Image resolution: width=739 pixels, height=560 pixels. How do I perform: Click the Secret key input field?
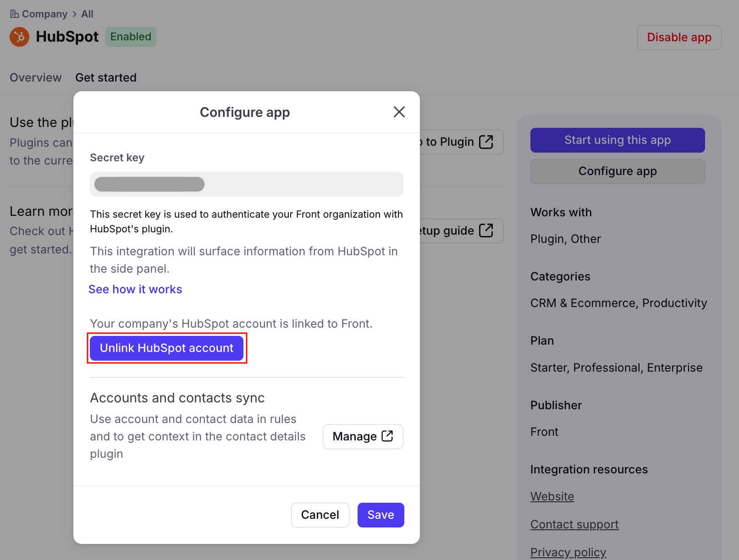pyautogui.click(x=247, y=184)
